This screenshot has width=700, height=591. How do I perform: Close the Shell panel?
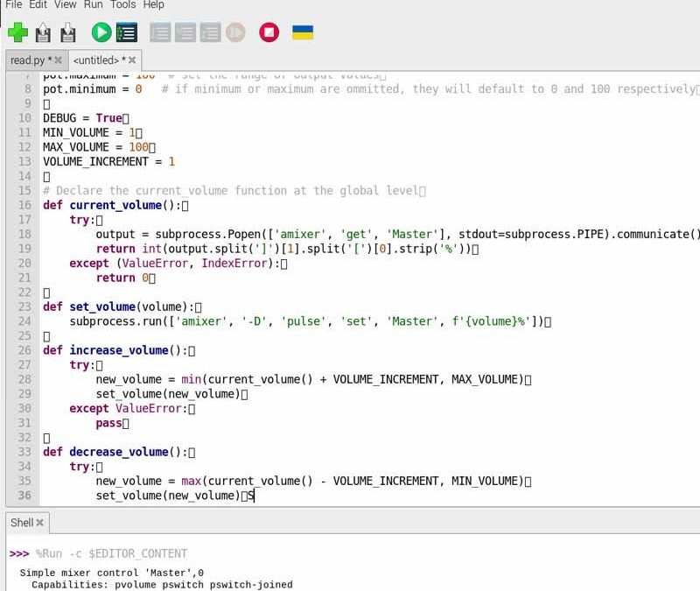tap(39, 523)
